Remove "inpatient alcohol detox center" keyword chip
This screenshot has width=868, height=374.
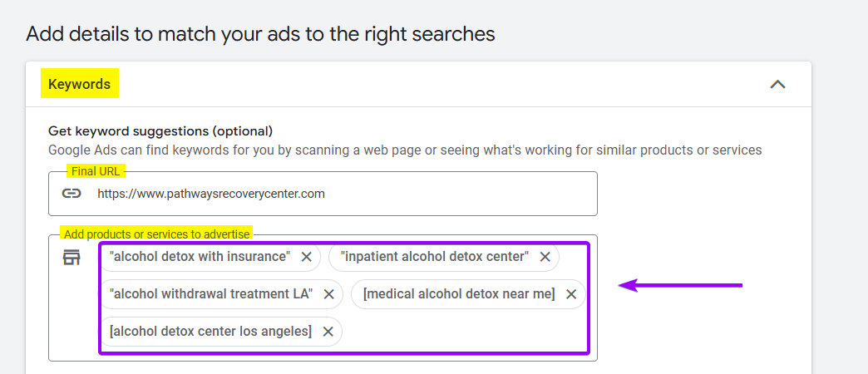tap(545, 257)
